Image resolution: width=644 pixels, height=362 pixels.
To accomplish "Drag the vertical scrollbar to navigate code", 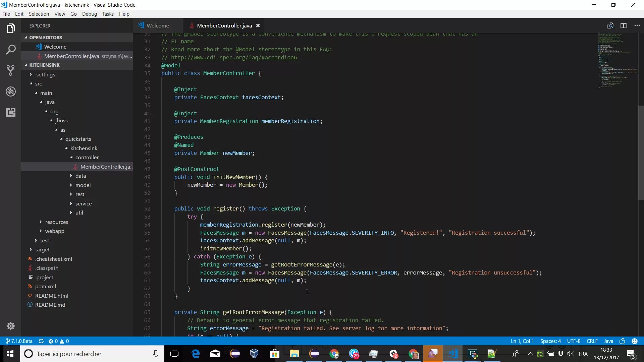I will pos(641,88).
